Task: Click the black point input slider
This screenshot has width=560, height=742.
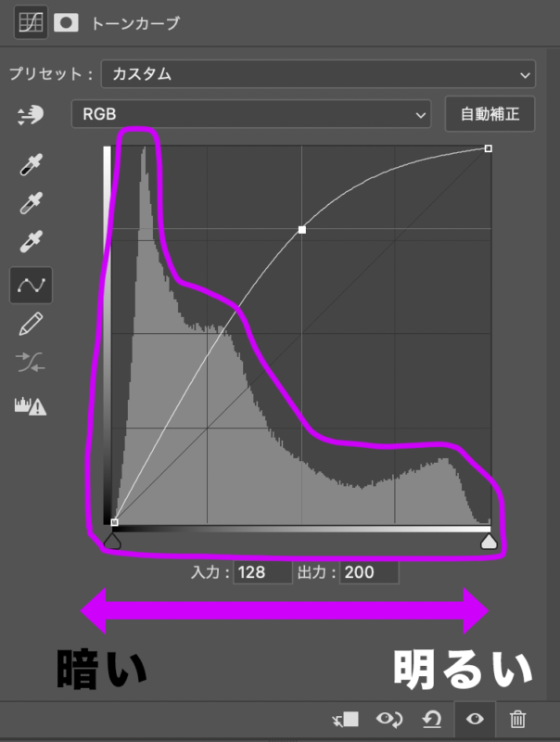Action: [112, 542]
